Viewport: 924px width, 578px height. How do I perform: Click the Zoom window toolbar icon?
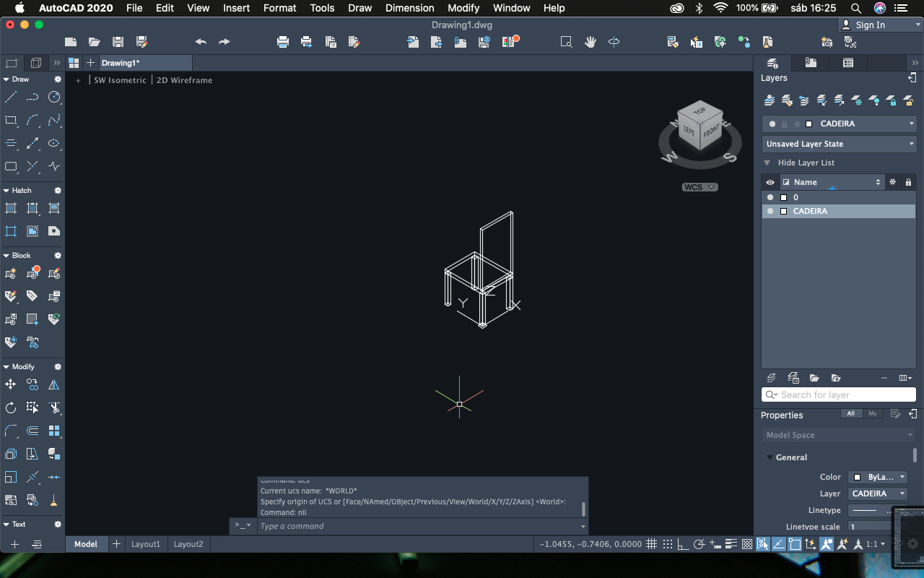point(567,42)
